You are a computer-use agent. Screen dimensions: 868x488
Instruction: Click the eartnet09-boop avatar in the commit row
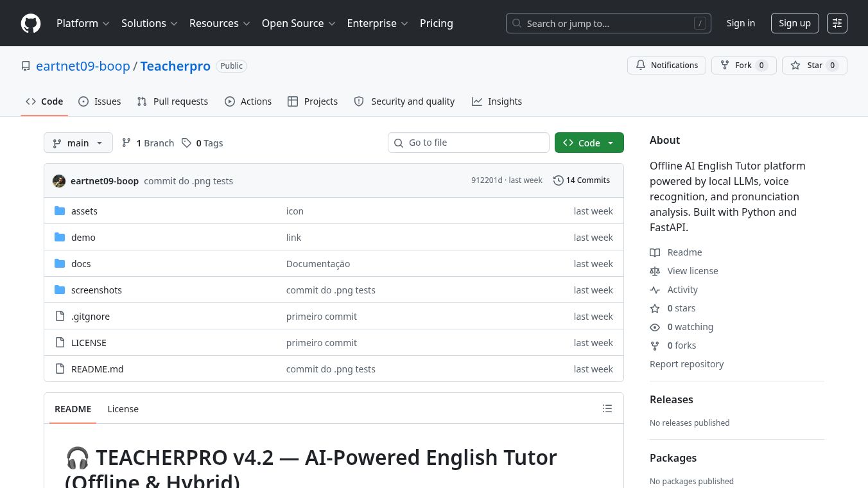click(59, 181)
